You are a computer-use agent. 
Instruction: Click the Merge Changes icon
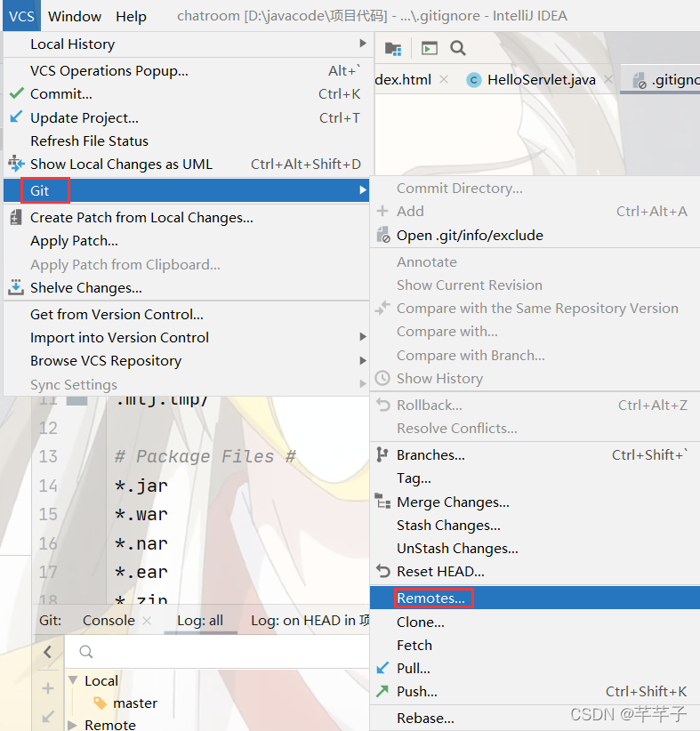click(x=382, y=502)
